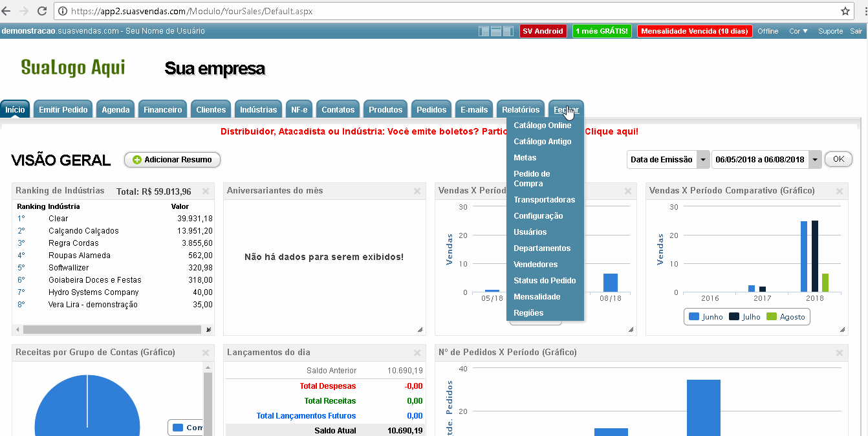
Task: Click the browser forward arrow
Action: 25,11
